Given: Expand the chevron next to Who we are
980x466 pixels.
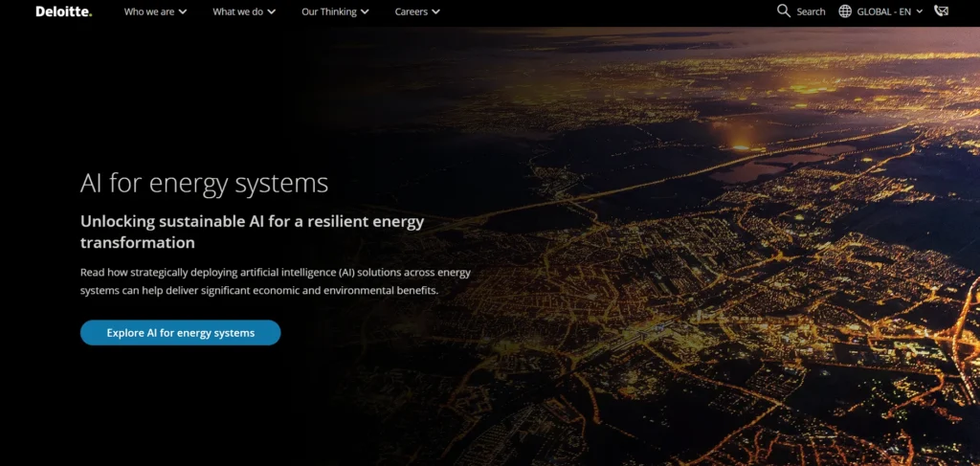Looking at the screenshot, I should point(183,11).
